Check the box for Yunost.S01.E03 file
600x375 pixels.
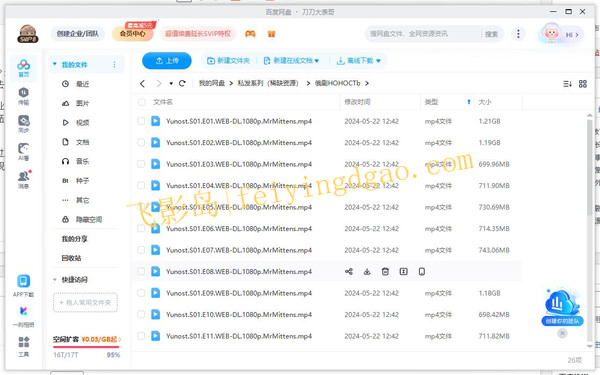point(141,164)
